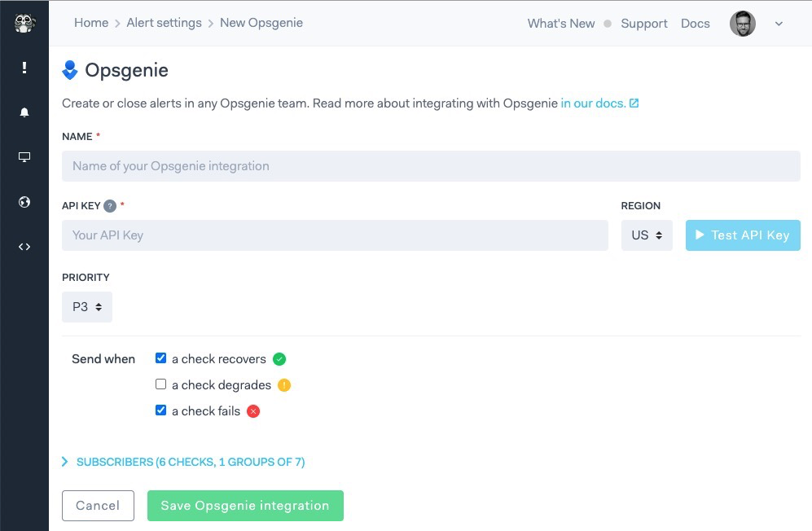812x531 pixels.
Task: Open the Priority dropdown showing P3
Action: pyautogui.click(x=86, y=306)
